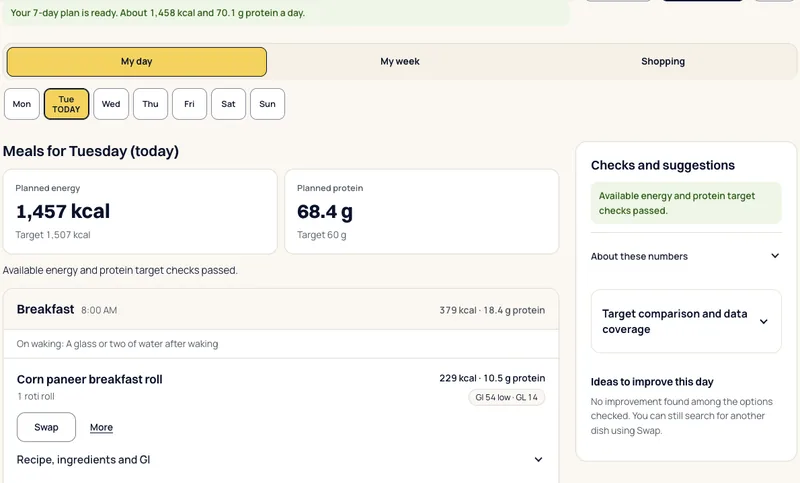Viewport: 800px width, 483px height.
Task: Click Corn paneer breakfast roll title
Action: 90,379
